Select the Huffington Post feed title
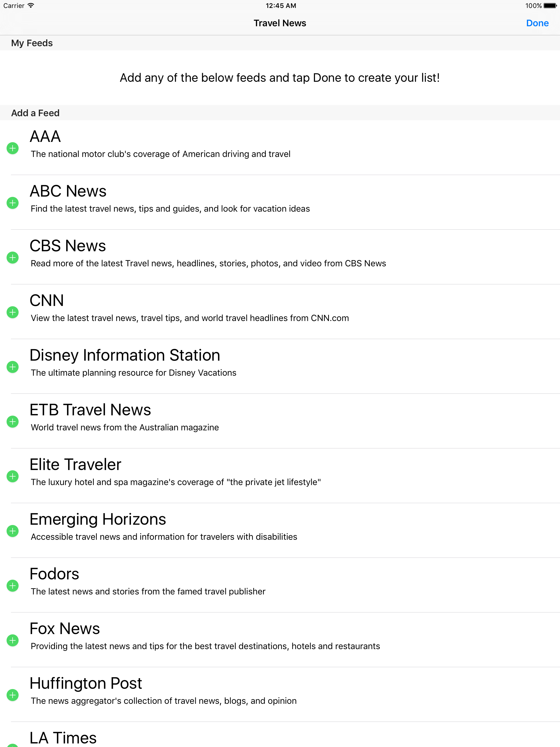This screenshot has width=560, height=747. [86, 683]
